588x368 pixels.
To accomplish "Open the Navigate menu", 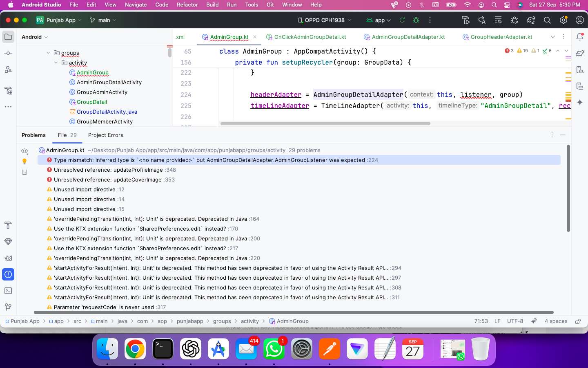I will pyautogui.click(x=136, y=4).
